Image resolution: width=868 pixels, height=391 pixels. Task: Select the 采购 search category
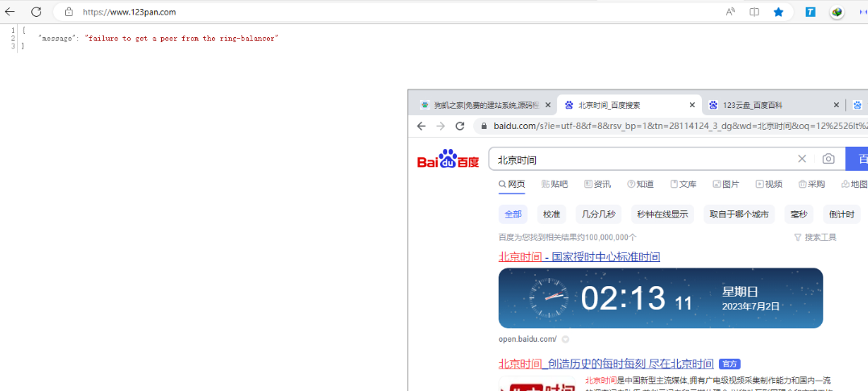pos(812,185)
